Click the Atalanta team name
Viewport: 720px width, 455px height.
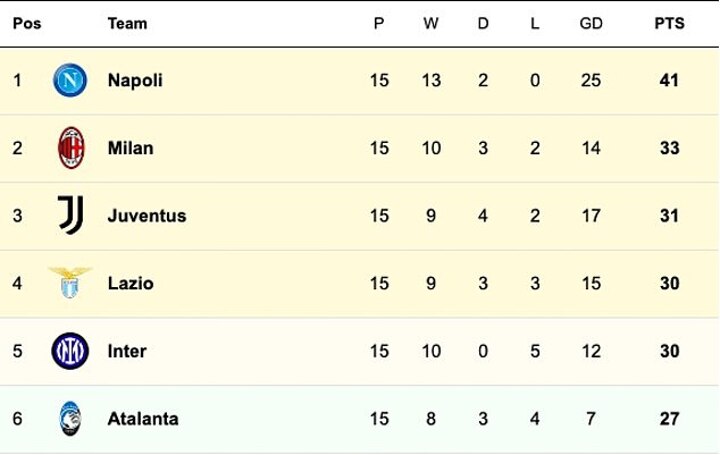pyautogui.click(x=143, y=418)
